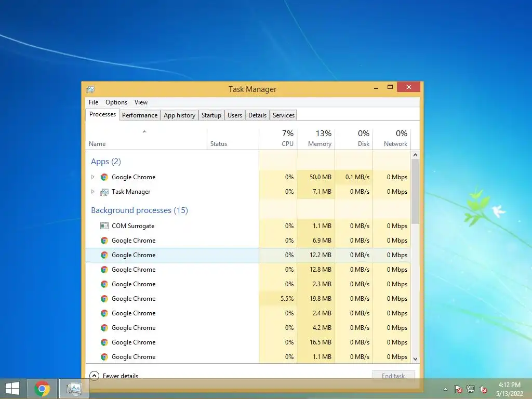The height and width of the screenshot is (399, 532).
Task: Open the File menu
Action: [x=94, y=102]
